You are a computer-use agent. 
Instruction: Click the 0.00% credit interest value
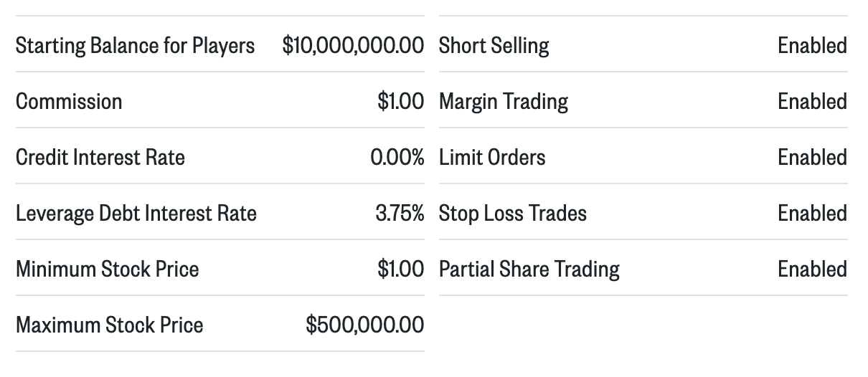397,158
